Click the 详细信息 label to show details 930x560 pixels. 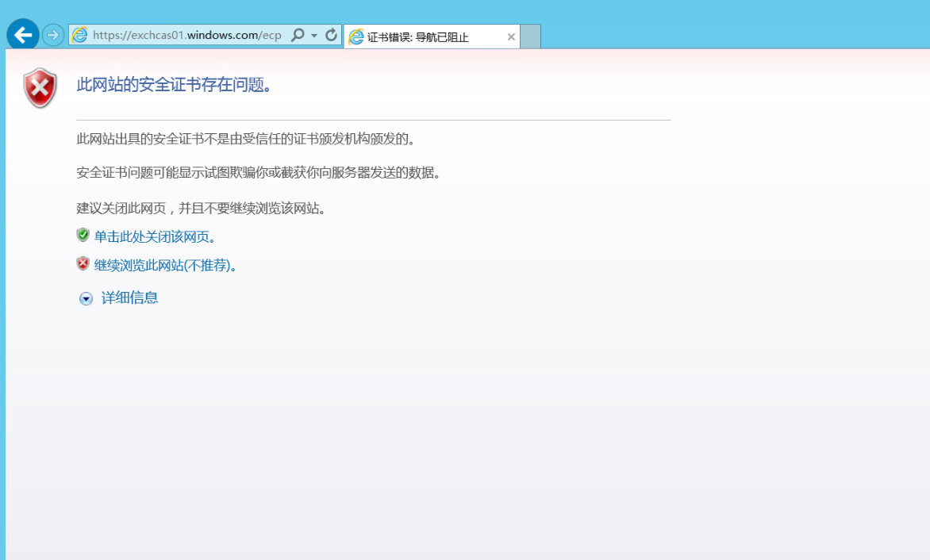click(x=130, y=298)
